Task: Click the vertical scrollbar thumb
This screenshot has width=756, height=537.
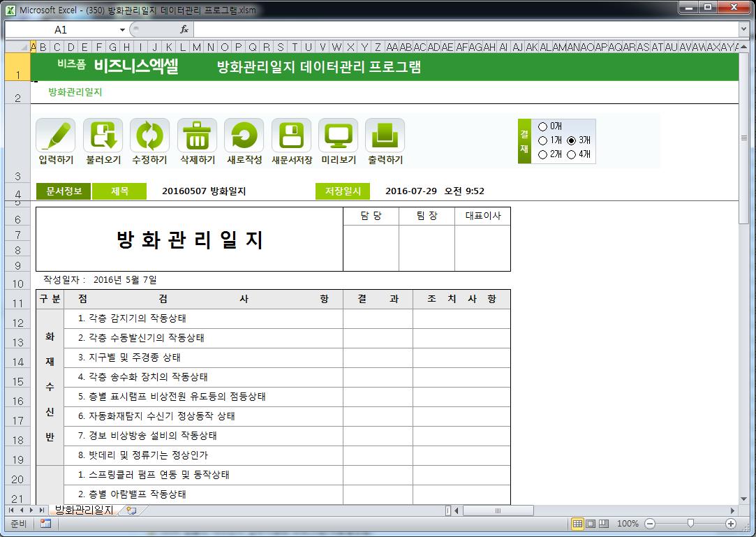Action: click(x=744, y=138)
